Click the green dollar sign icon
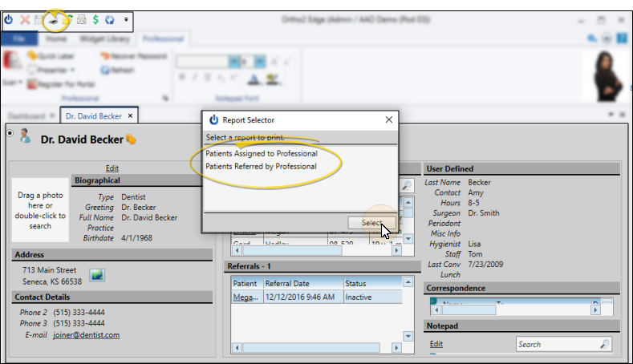 click(96, 18)
